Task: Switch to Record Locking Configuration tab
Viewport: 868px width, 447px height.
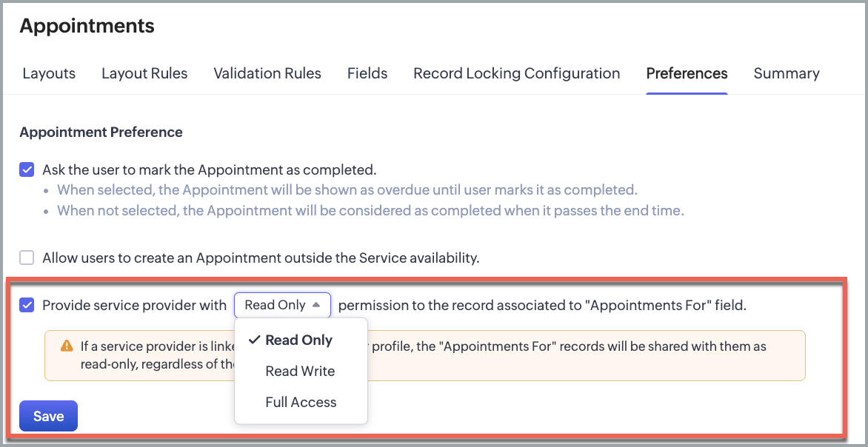Action: coord(516,73)
